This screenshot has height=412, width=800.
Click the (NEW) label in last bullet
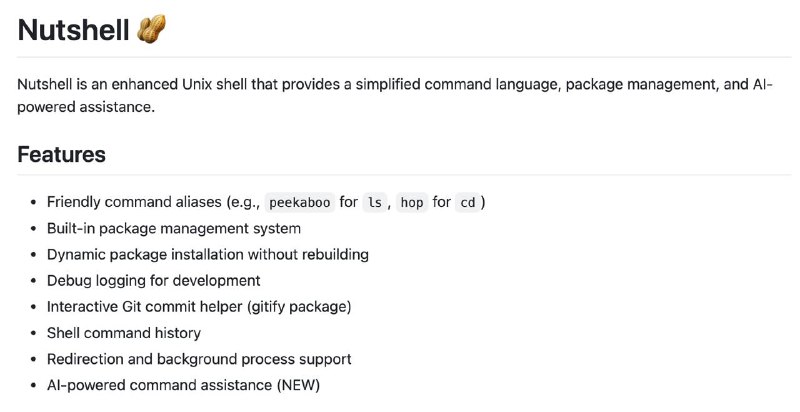coord(298,385)
